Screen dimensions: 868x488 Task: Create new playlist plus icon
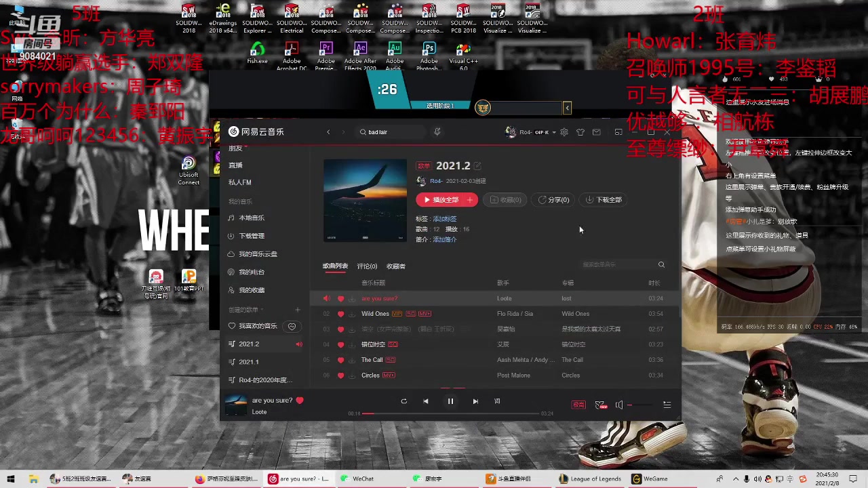(297, 310)
